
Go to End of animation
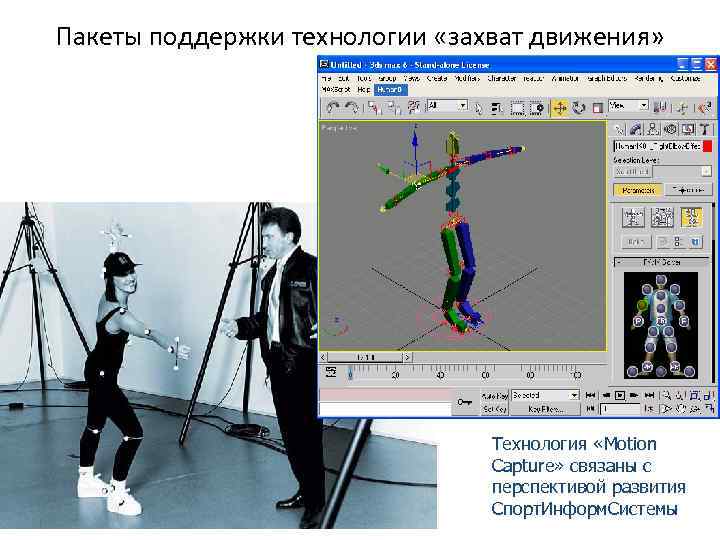pos(649,395)
